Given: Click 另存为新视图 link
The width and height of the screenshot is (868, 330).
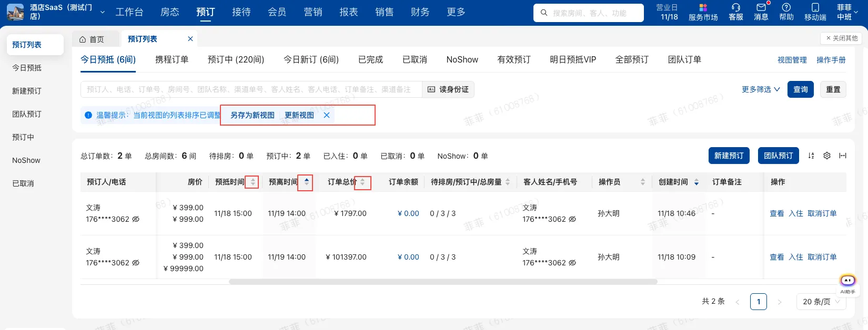Looking at the screenshot, I should click(253, 115).
